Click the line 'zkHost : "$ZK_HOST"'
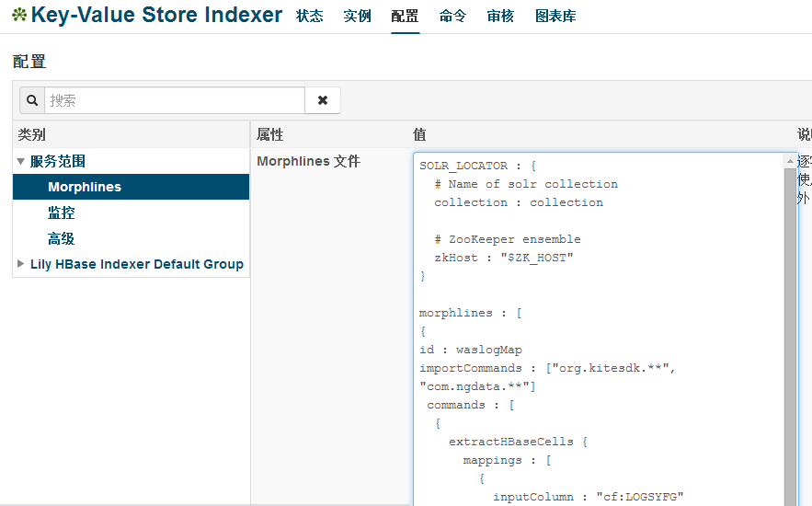Viewport: 812px width, 506px height. point(504,258)
